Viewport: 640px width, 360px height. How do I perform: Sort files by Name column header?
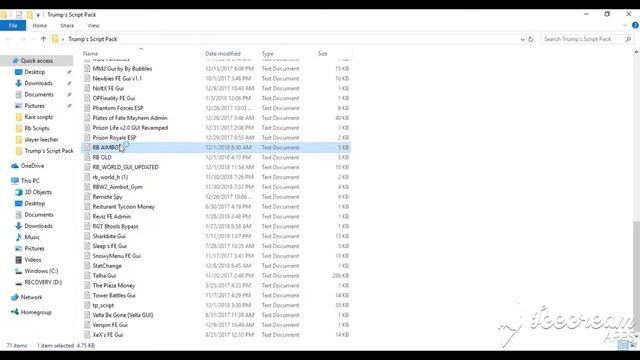91,53
